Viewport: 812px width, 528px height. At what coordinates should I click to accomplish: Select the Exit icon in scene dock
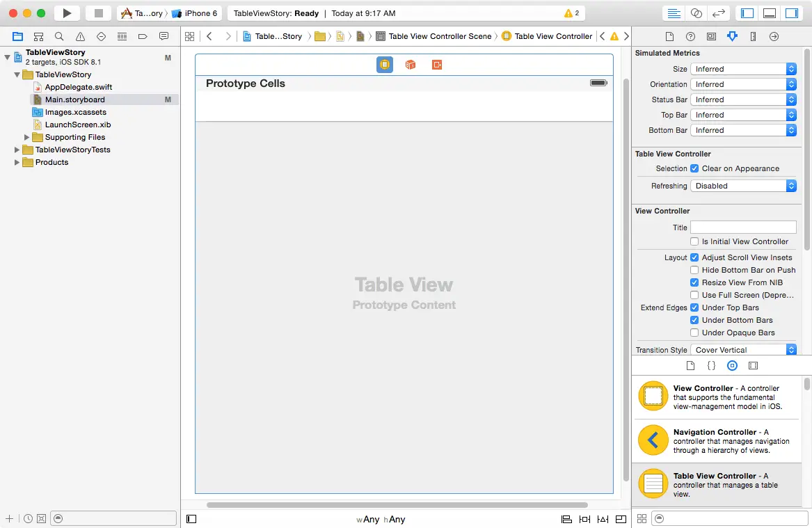point(437,65)
